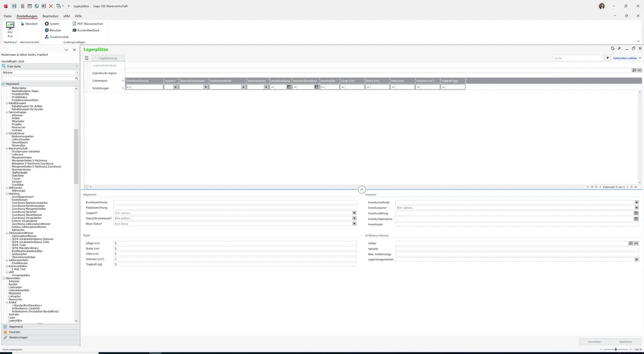Click magnifier lookup beside Artikel field

pos(631,244)
